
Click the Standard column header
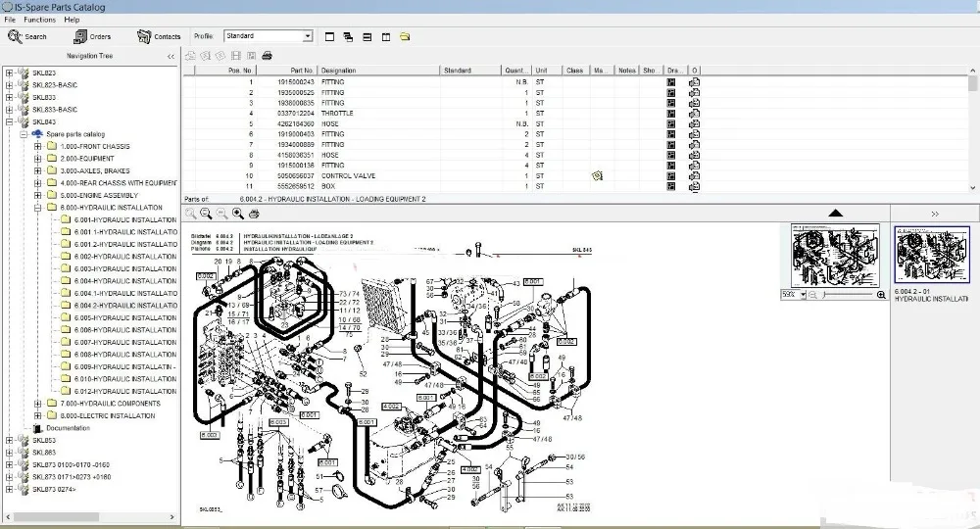coord(470,70)
